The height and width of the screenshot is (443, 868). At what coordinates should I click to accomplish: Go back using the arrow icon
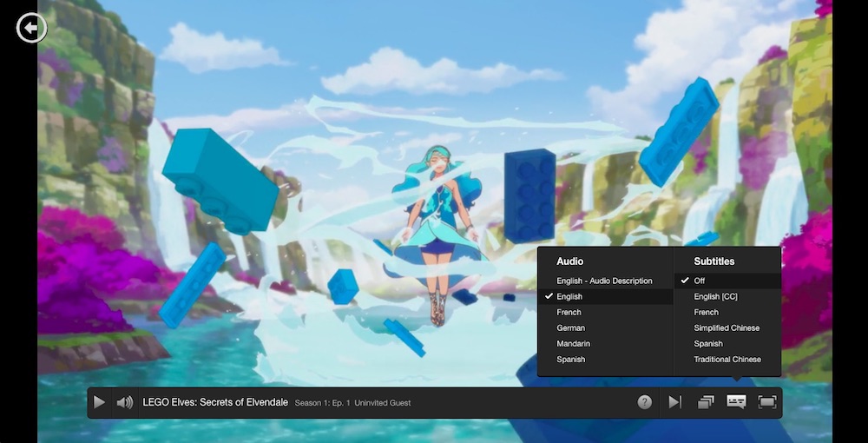click(x=31, y=28)
